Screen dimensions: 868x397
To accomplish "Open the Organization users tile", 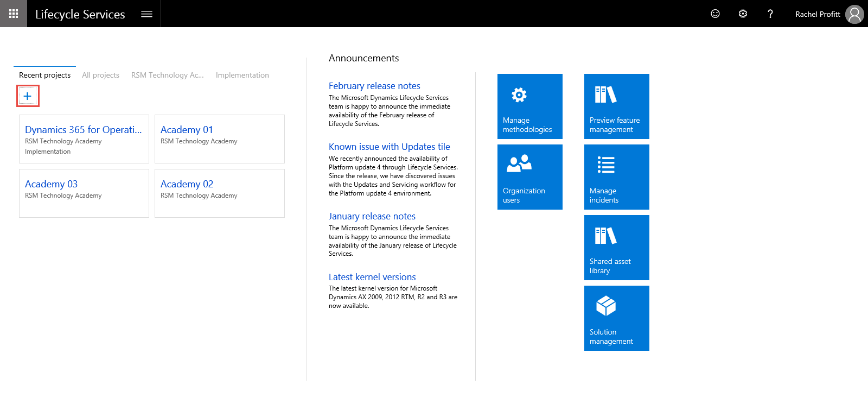I will [530, 177].
